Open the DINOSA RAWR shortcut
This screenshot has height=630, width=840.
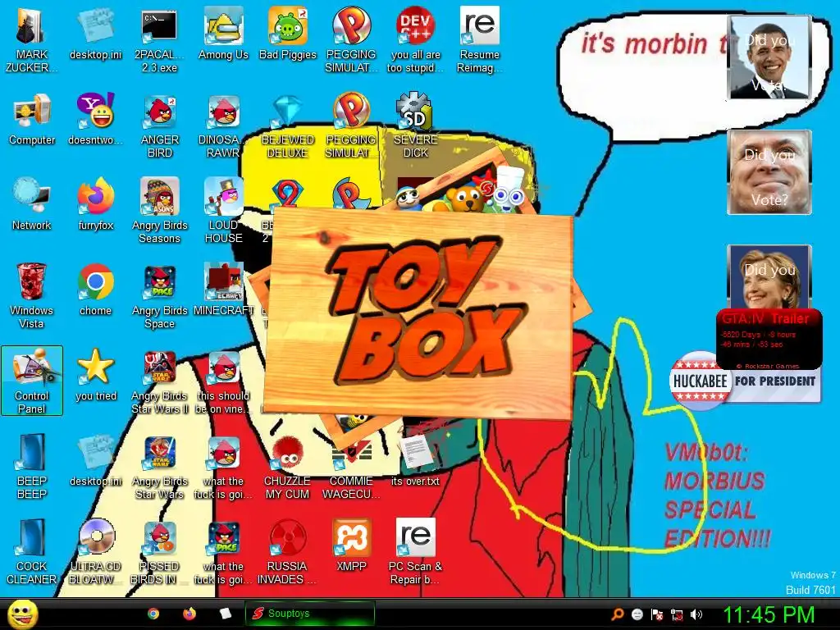click(x=223, y=126)
